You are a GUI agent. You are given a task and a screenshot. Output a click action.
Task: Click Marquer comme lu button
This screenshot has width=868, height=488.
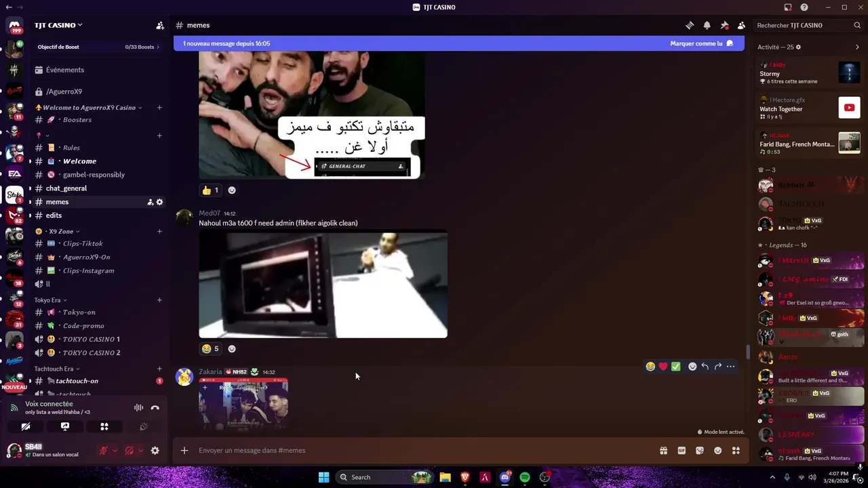(x=702, y=43)
